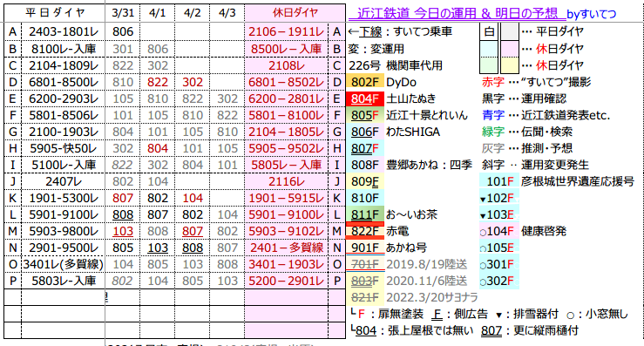Screen dimensions: 644x346
Task: Click the 2901-9500レ cell
Action: pyautogui.click(x=64, y=248)
